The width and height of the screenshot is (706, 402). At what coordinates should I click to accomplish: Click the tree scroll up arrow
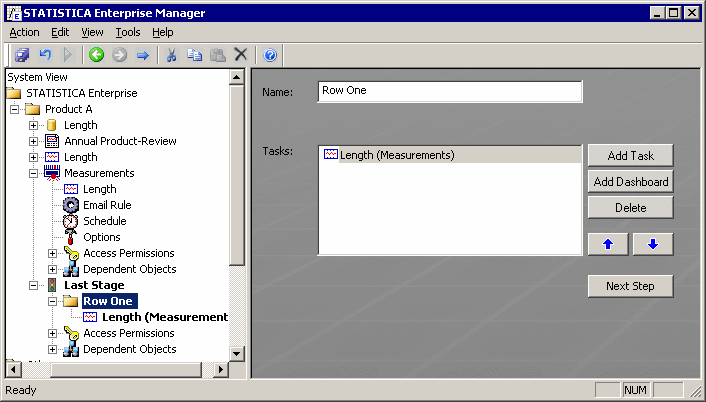pos(237,77)
